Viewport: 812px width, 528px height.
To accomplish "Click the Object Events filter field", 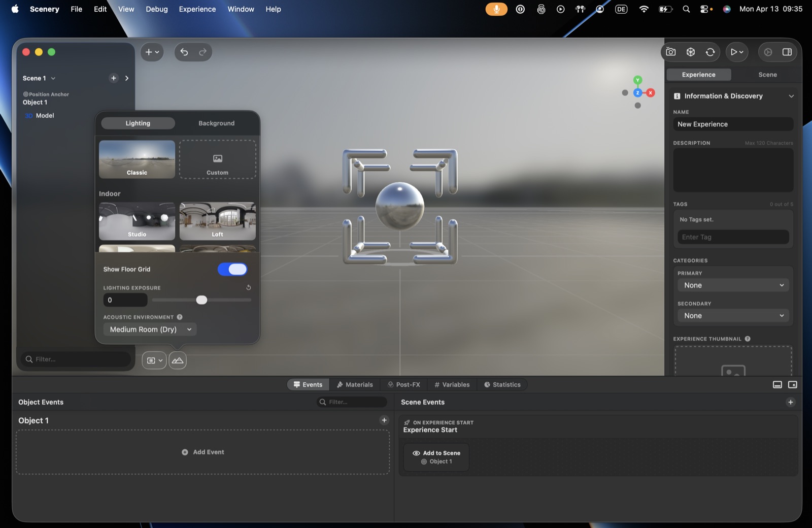I will pyautogui.click(x=352, y=402).
